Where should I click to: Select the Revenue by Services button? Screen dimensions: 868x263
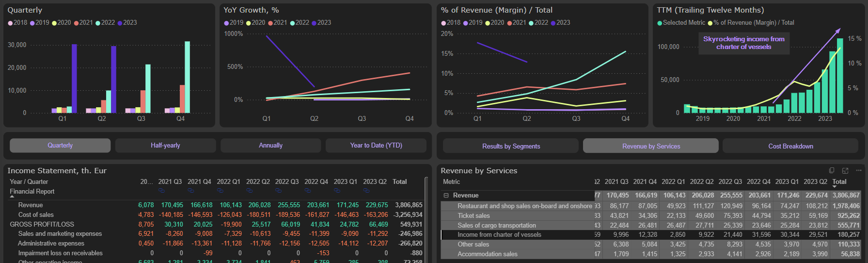pos(651,146)
